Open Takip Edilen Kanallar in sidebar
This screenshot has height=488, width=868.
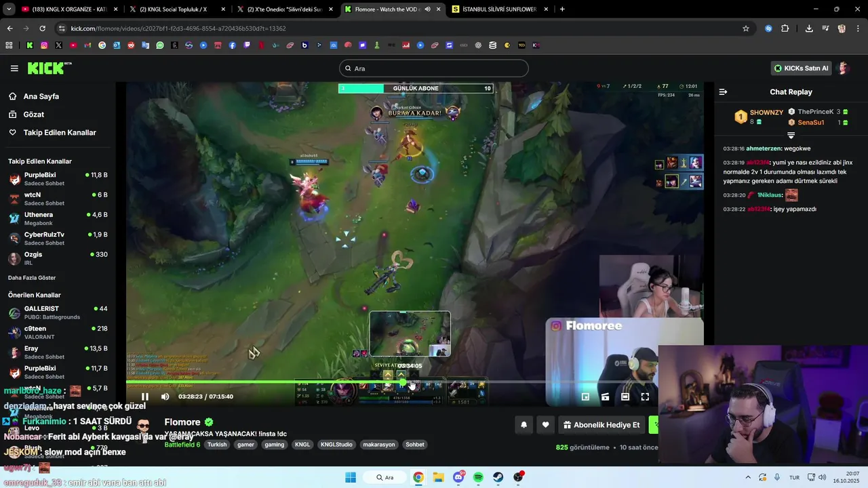coord(60,133)
